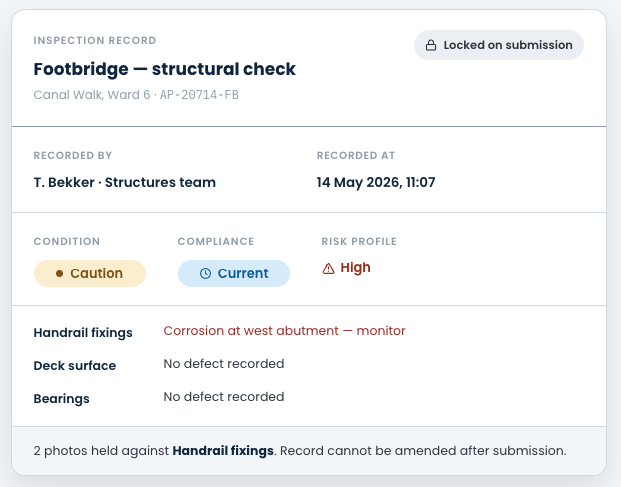Image resolution: width=621 pixels, height=487 pixels.
Task: Click the COMPLIANCE label
Action: 215,241
